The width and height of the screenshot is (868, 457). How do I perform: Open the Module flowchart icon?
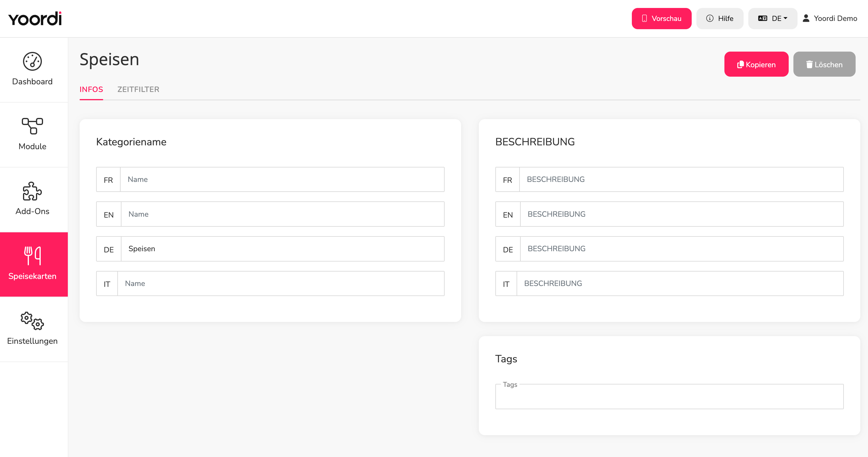(32, 126)
